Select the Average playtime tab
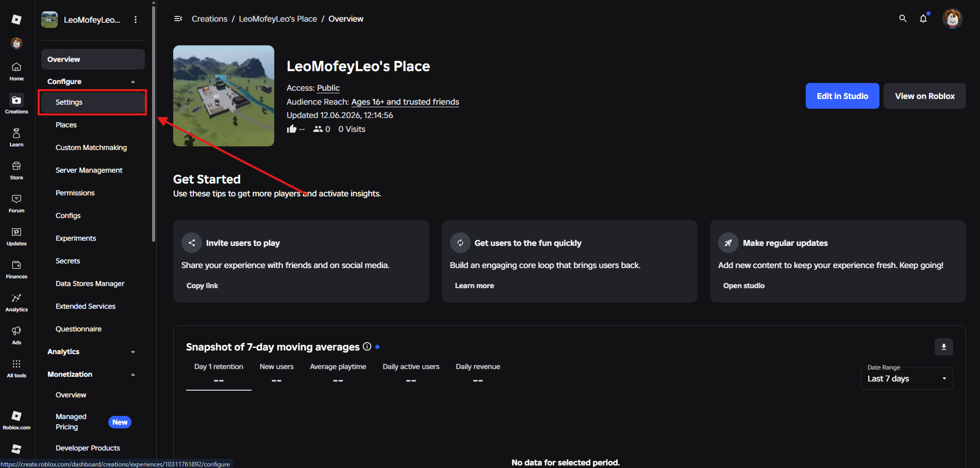980x468 pixels. coord(338,374)
